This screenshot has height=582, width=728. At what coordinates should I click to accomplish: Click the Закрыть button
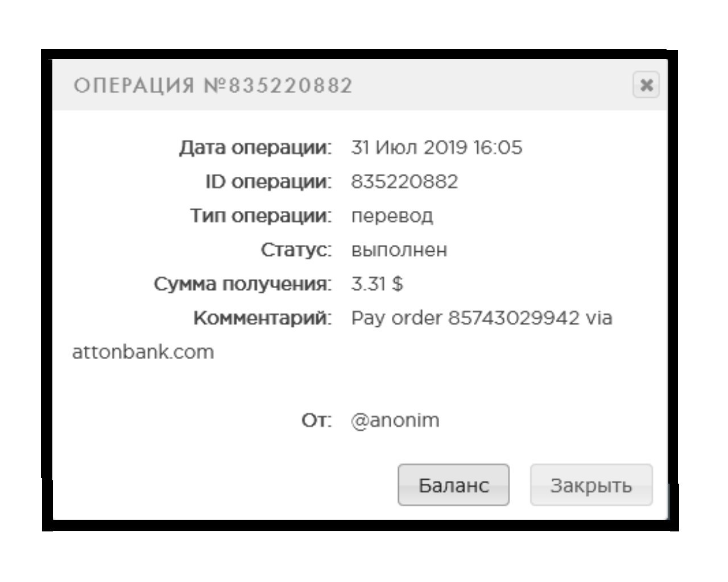pos(591,485)
